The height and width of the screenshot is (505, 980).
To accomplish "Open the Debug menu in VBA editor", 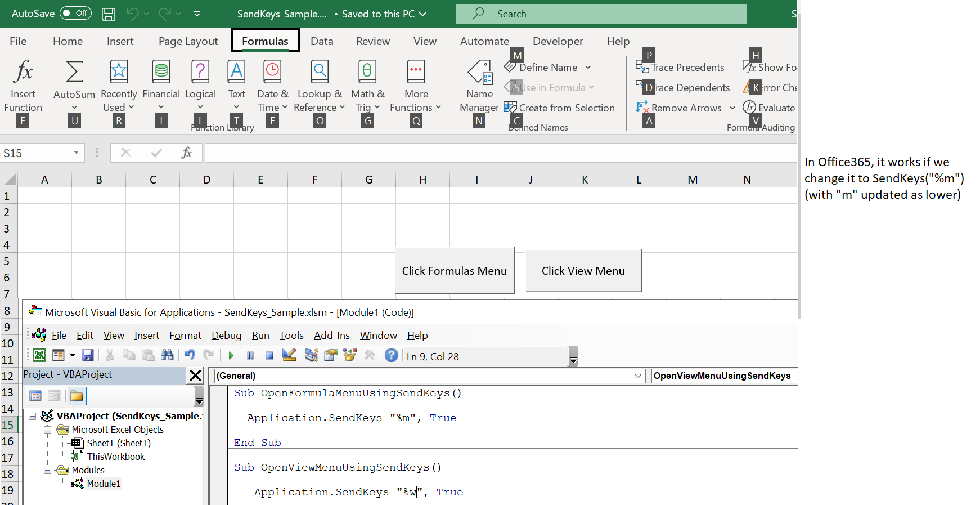I will click(227, 336).
